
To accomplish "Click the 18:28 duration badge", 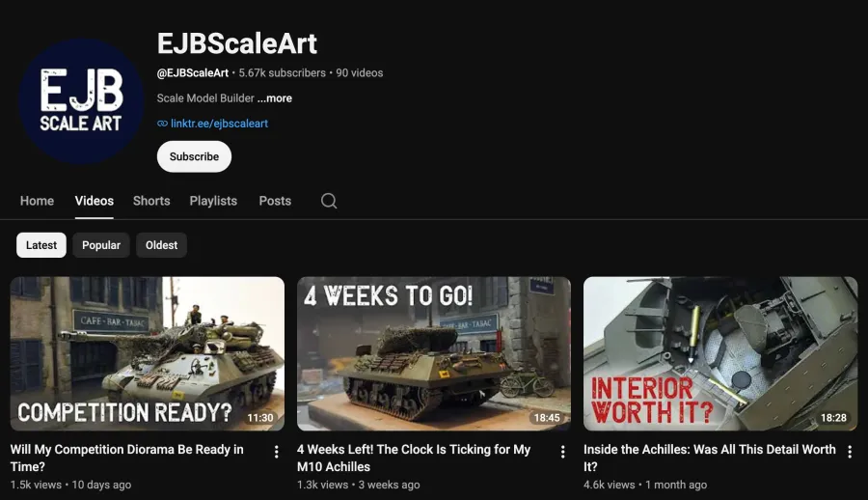I will pyautogui.click(x=833, y=417).
